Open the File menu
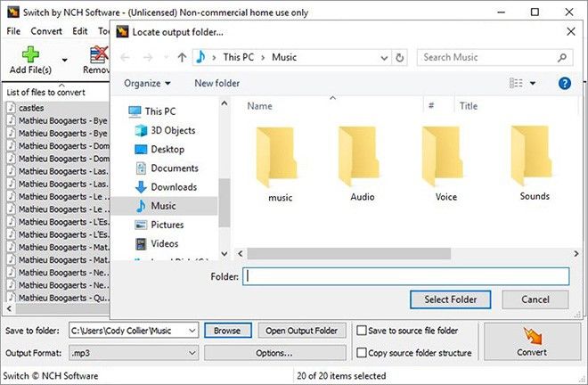This screenshot has height=385, width=588. tap(13, 31)
